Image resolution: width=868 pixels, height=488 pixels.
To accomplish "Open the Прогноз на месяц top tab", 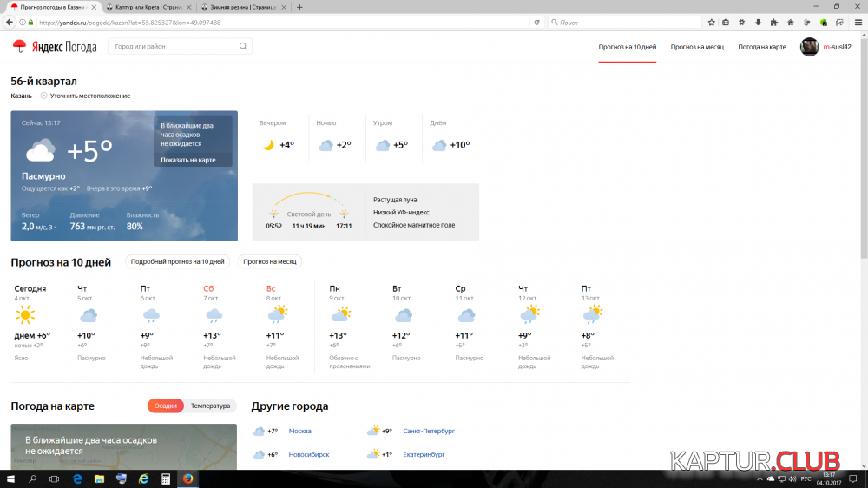I will click(x=697, y=47).
